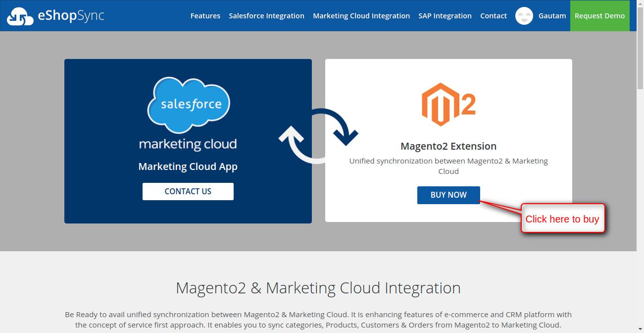Select the Magento2 Extension heading
Image resolution: width=644 pixels, height=333 pixels.
[x=448, y=146]
